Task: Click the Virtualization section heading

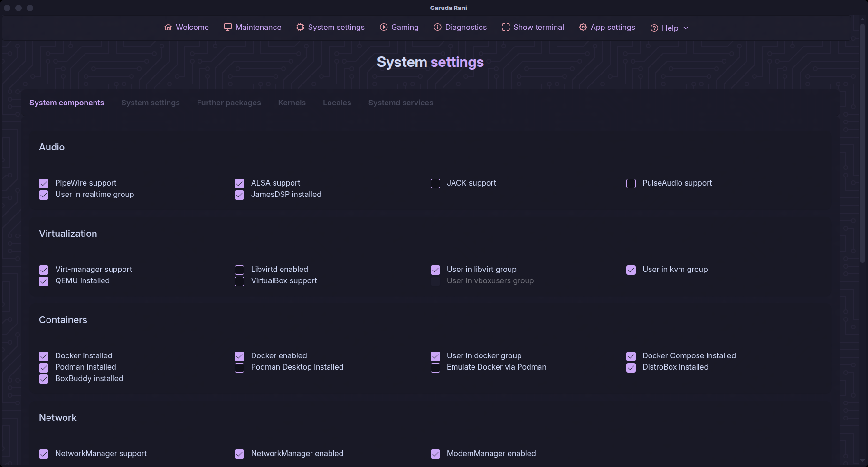Action: 68,233
